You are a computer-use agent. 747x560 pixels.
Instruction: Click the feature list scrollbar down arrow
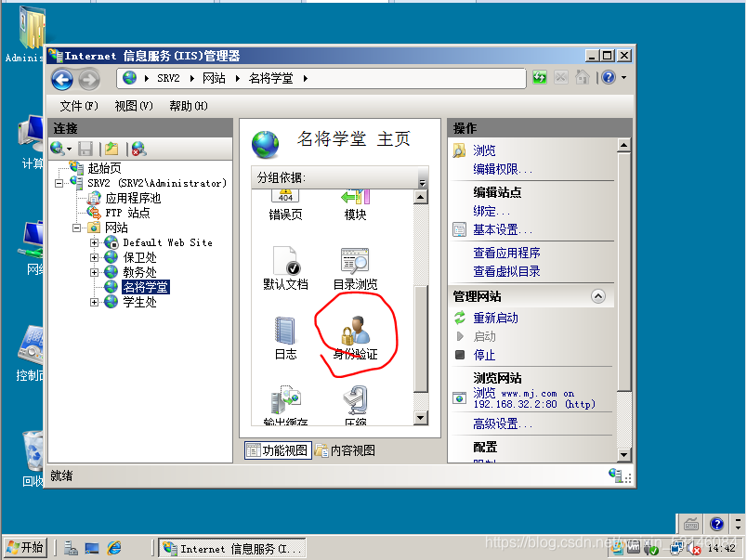tap(421, 418)
